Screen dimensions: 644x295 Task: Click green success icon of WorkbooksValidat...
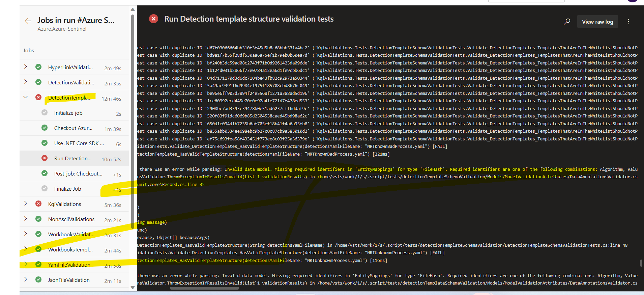(38, 234)
